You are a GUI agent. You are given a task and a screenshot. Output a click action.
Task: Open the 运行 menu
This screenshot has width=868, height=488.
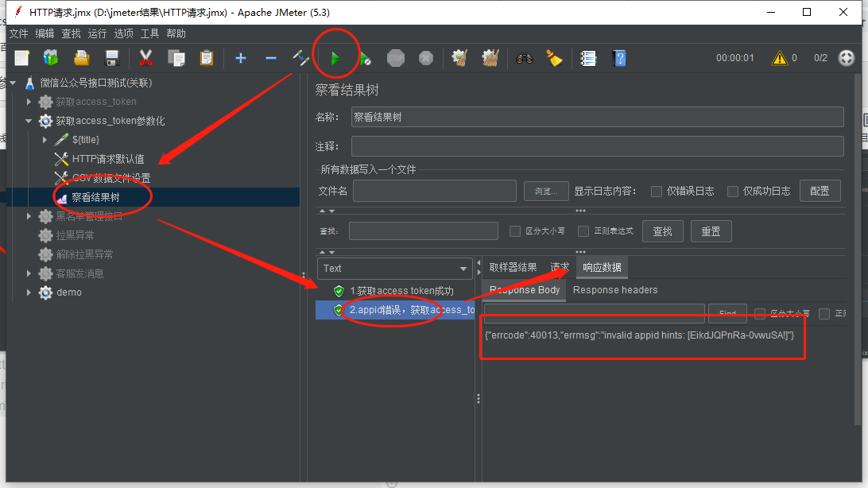[97, 33]
